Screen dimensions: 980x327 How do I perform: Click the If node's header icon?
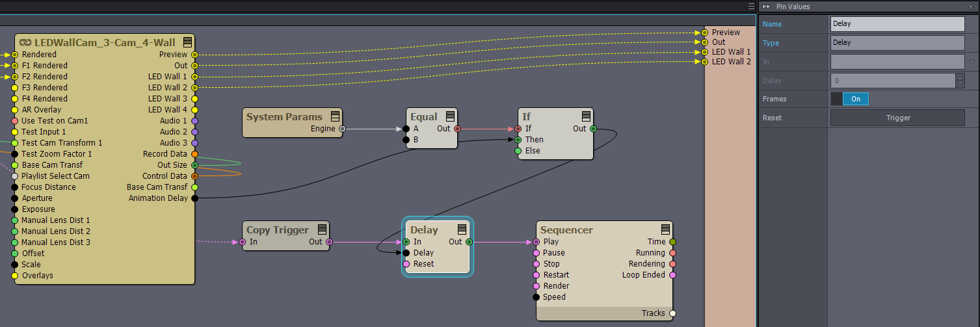coord(586,117)
